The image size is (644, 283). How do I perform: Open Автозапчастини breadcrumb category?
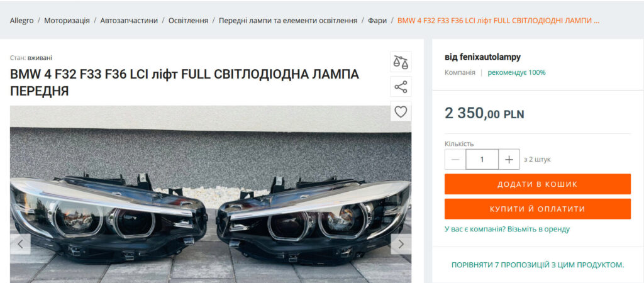click(129, 21)
